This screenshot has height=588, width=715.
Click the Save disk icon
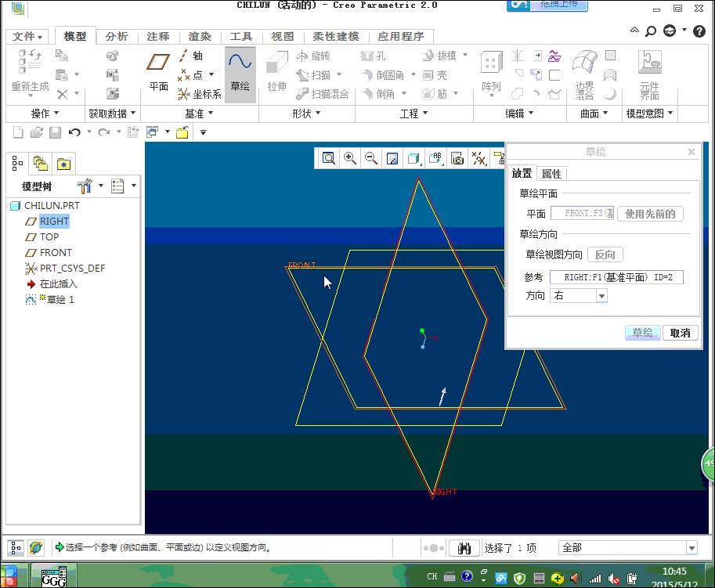pyautogui.click(x=55, y=132)
